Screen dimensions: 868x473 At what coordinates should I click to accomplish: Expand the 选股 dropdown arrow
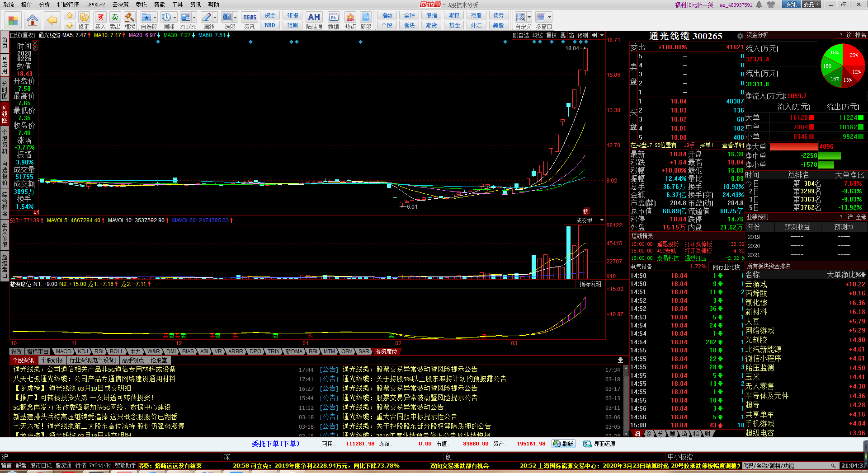[236, 18]
